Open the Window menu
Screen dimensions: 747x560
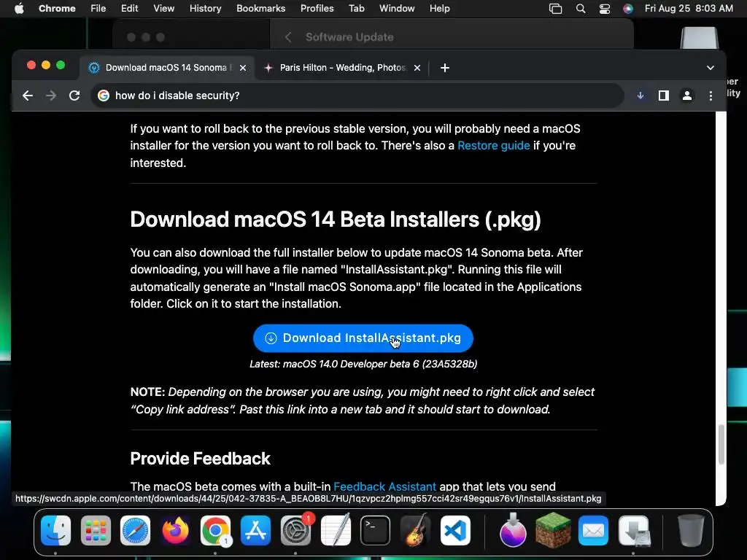(x=397, y=9)
